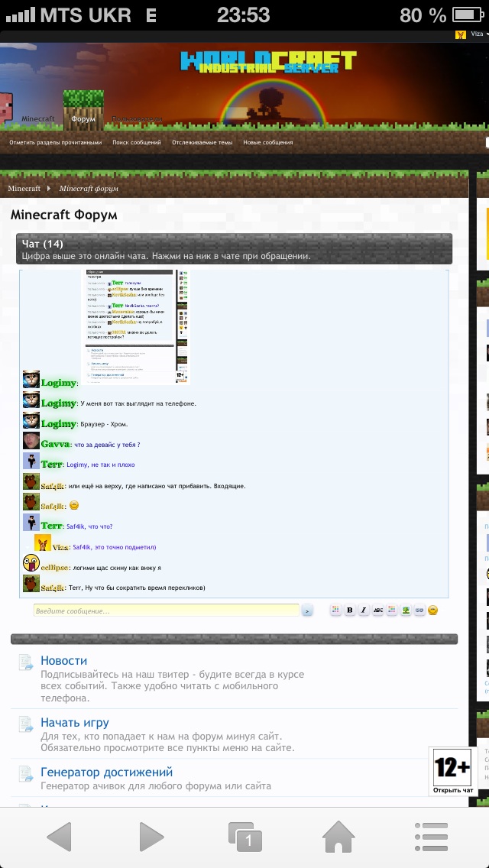
Task: Click smiley emoticon in Saf4ik's message
Action: click(74, 505)
